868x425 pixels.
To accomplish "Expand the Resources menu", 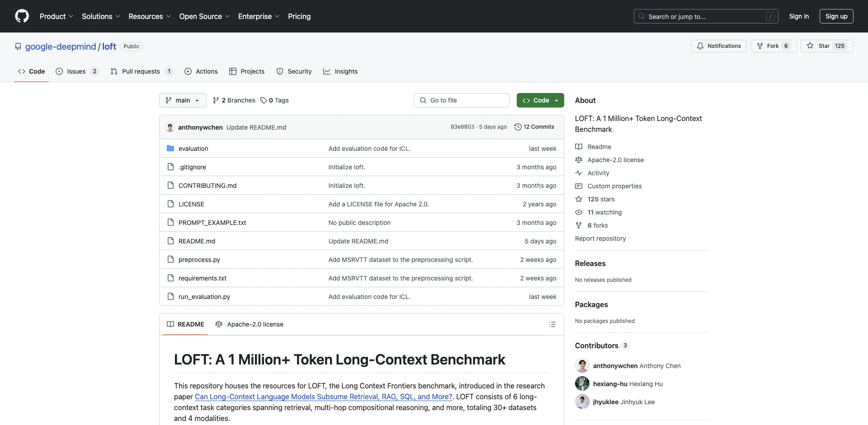I will coord(150,16).
